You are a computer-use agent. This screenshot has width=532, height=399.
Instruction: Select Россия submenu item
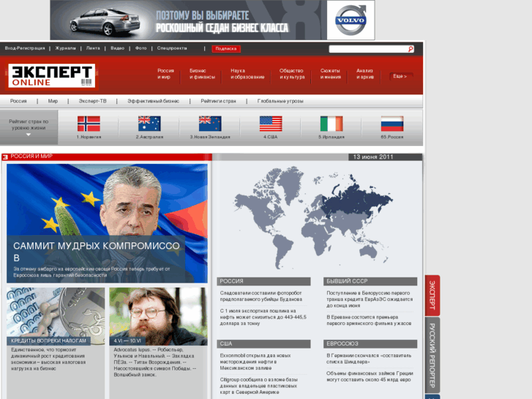pyautogui.click(x=18, y=101)
